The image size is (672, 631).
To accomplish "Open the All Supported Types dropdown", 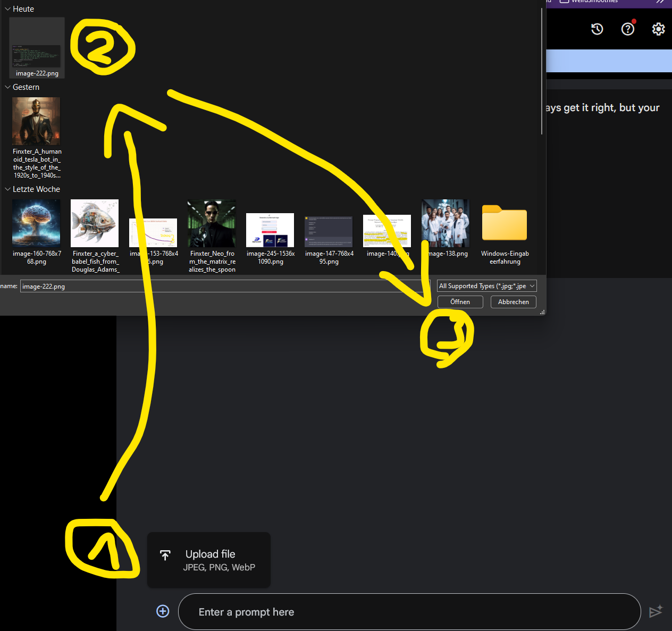I will [x=486, y=286].
